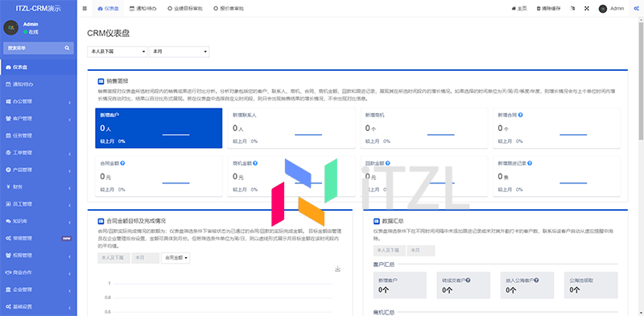Expand the 产品管理 sidebar menu
This screenshot has width=644, height=316.
tap(39, 170)
